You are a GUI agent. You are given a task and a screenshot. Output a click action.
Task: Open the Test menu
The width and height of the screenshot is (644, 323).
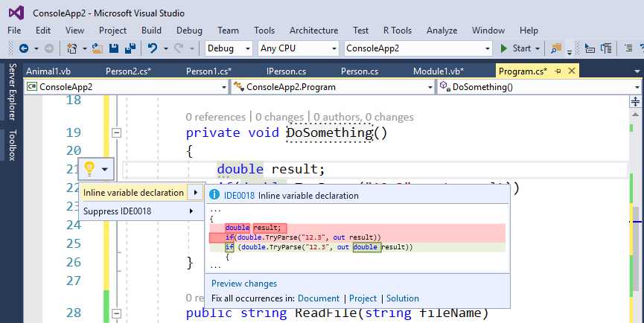pyautogui.click(x=360, y=31)
